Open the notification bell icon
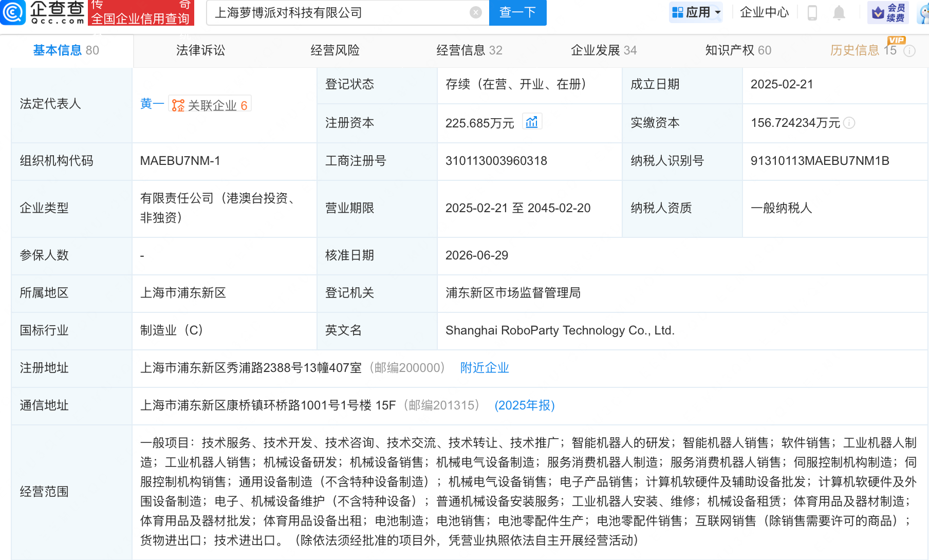 tap(839, 12)
